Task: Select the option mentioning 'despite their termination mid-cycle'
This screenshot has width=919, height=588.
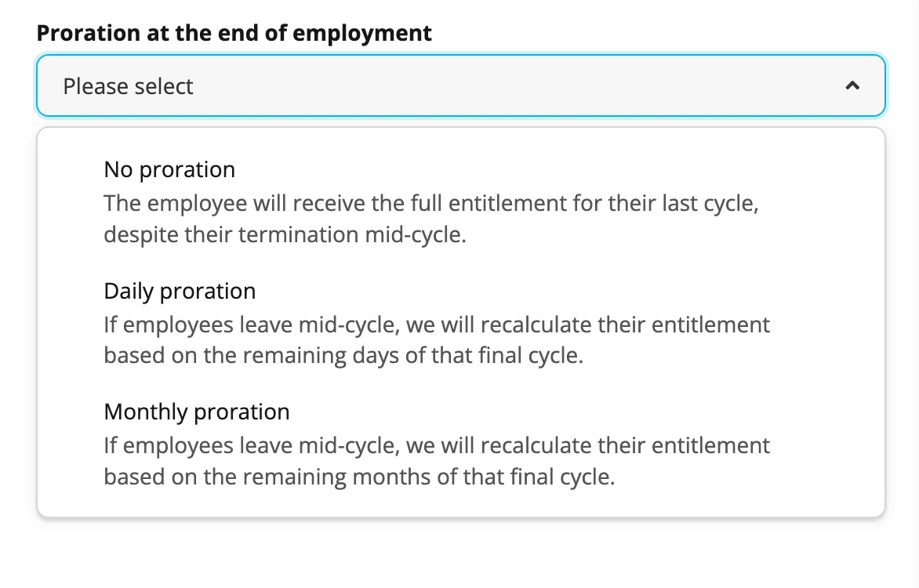Action: tap(460, 201)
